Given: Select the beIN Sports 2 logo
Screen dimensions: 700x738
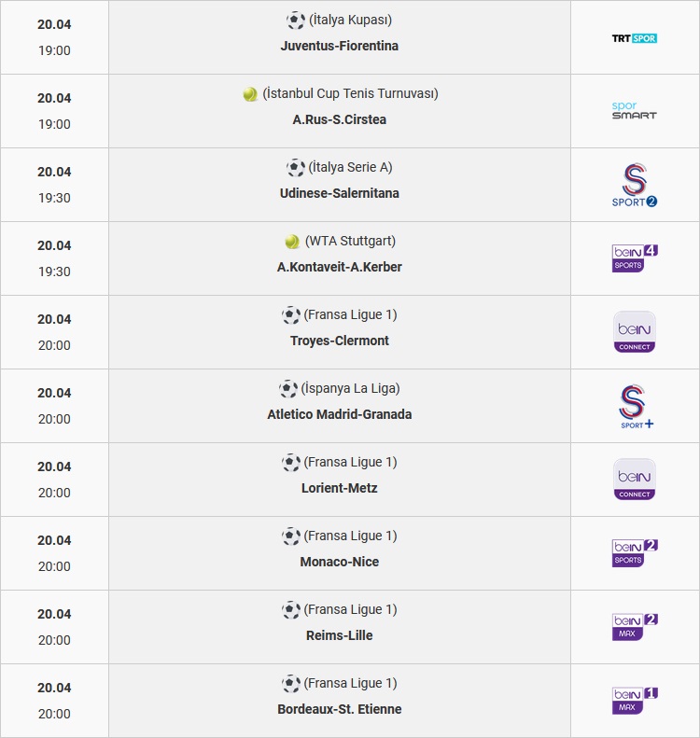Looking at the screenshot, I should tap(635, 553).
